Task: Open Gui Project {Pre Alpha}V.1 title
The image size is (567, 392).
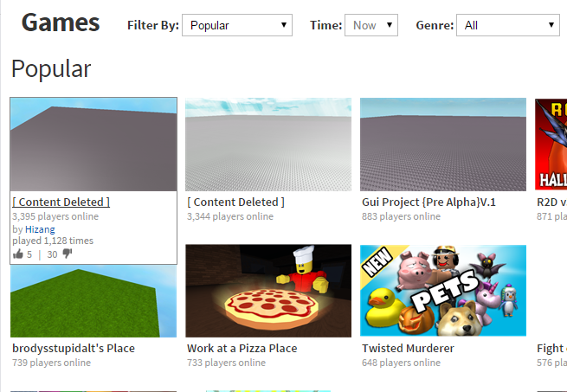Action: point(428,202)
